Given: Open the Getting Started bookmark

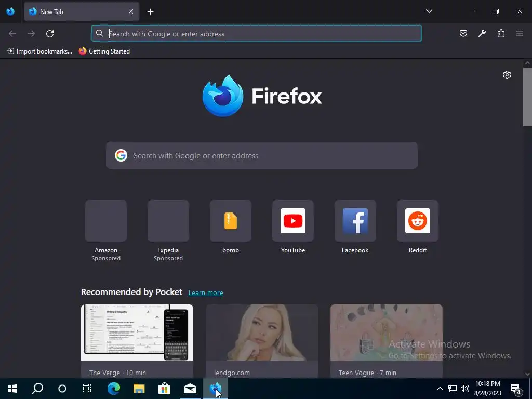Looking at the screenshot, I should coord(104,51).
